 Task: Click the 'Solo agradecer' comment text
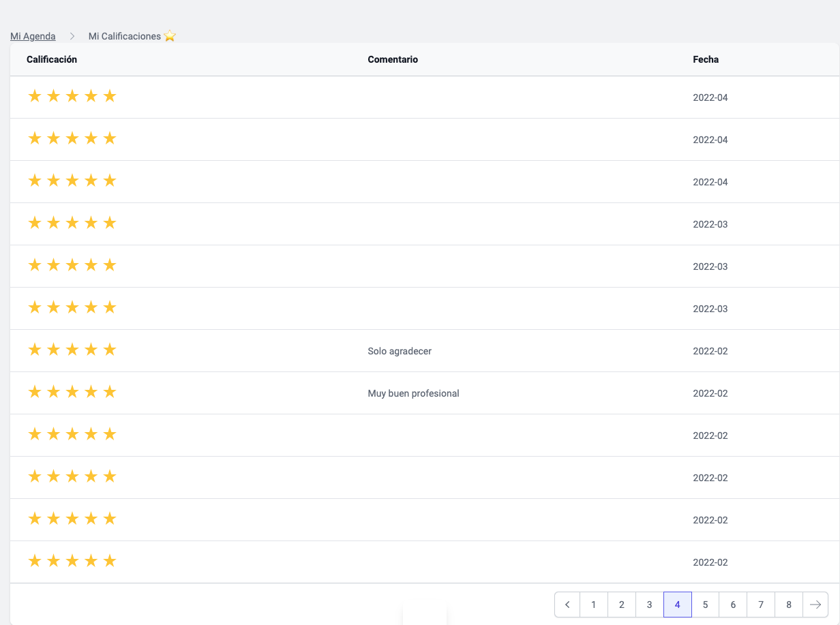click(400, 352)
